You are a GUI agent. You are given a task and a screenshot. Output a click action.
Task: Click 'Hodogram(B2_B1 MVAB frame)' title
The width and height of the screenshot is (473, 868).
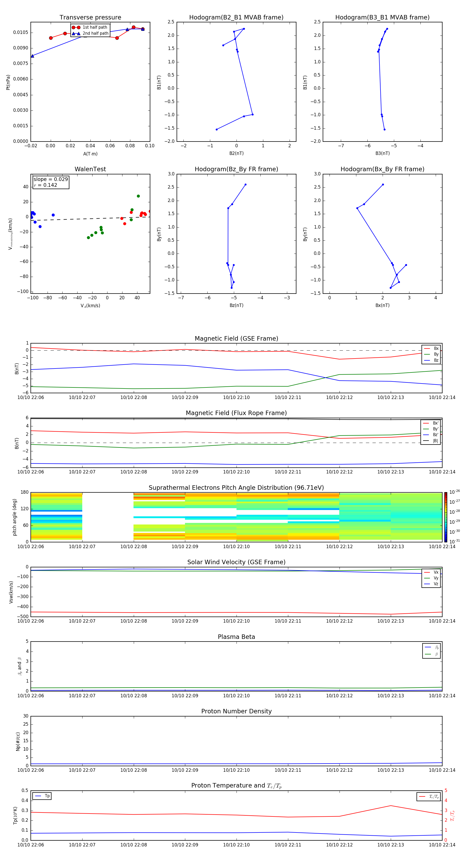(236, 18)
